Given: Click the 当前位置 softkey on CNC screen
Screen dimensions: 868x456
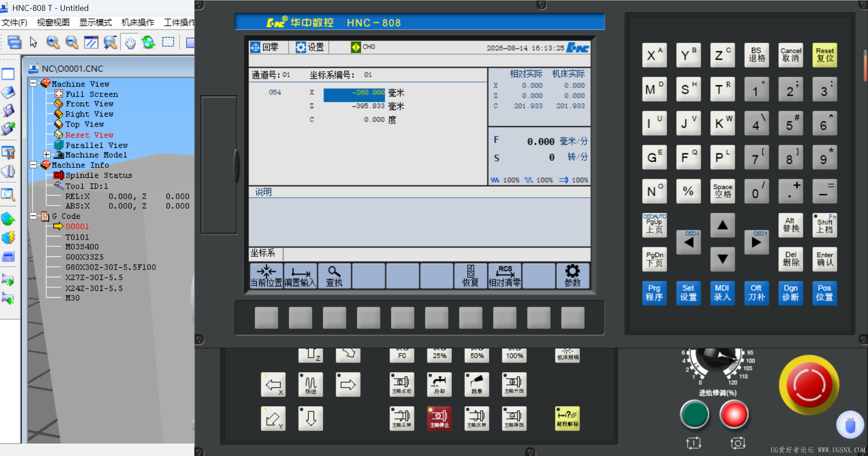Looking at the screenshot, I should pyautogui.click(x=266, y=276).
